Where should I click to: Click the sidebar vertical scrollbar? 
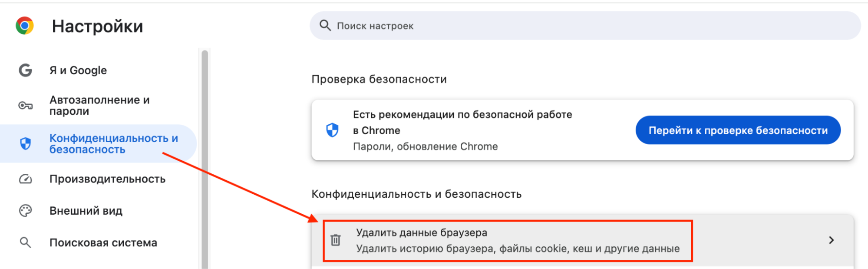tap(205, 159)
